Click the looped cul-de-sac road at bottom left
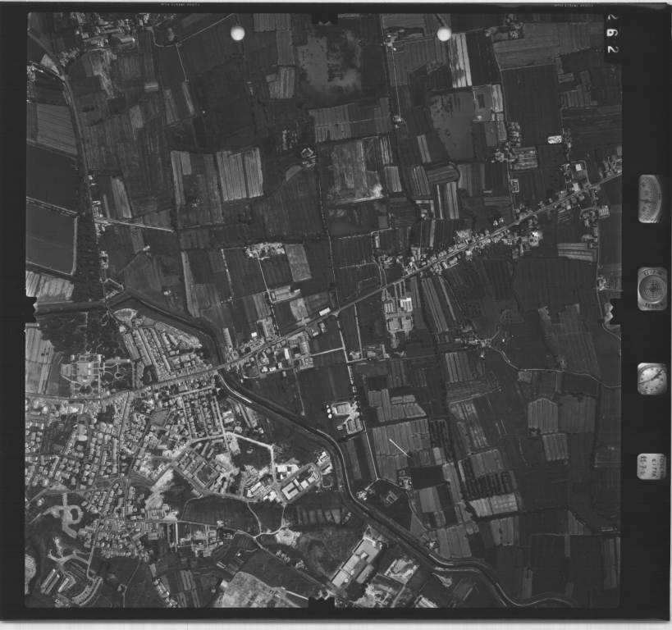 click(x=69, y=514)
